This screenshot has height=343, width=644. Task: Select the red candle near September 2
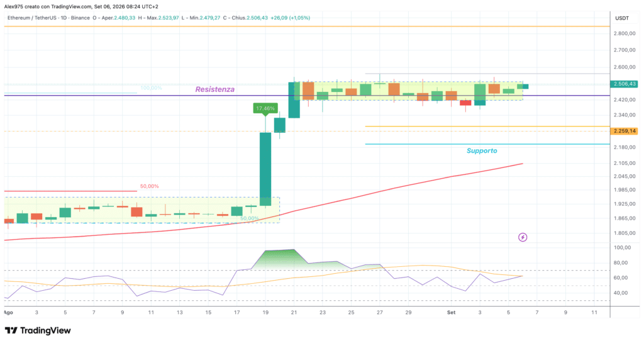click(466, 103)
